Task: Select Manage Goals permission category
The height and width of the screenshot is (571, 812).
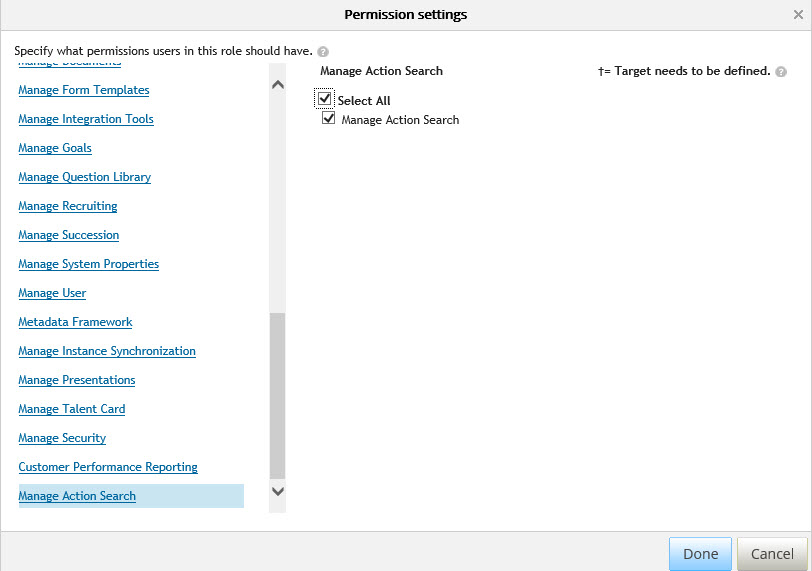Action: (x=55, y=148)
